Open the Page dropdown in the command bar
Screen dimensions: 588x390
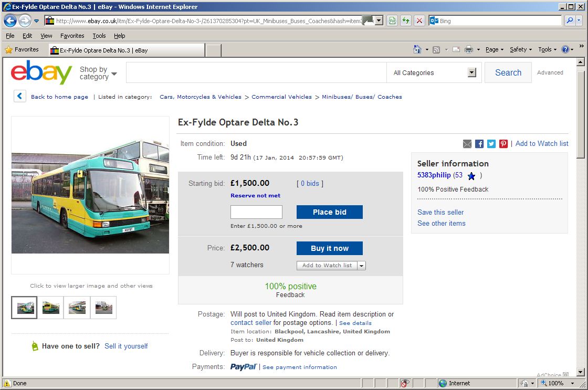[x=494, y=49]
